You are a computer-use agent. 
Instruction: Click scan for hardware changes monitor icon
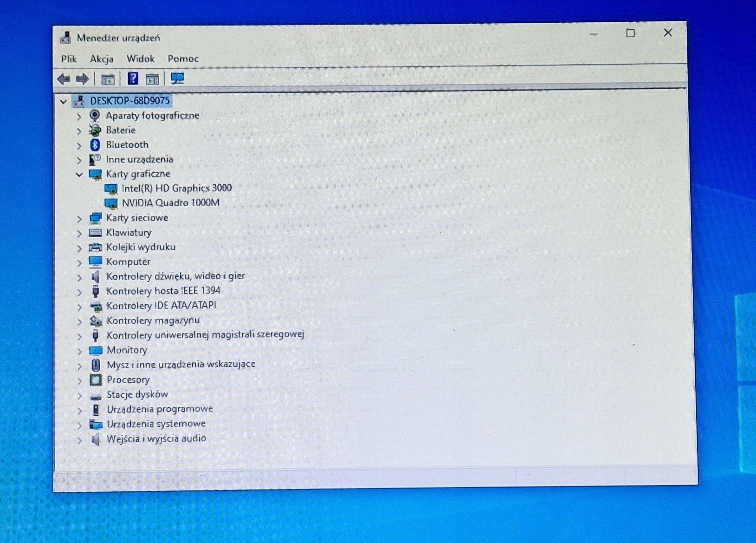tap(177, 79)
